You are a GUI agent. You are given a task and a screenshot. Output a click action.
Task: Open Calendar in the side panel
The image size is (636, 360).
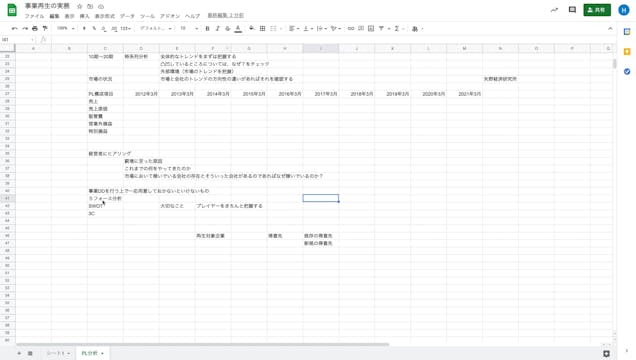click(627, 32)
